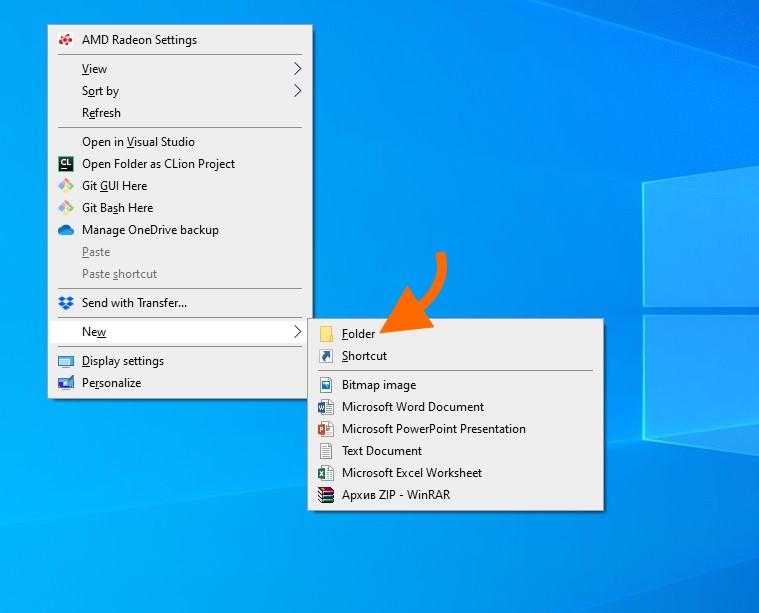Click the AMD Radeon Settings red icon
Image resolution: width=759 pixels, height=613 pixels.
65,40
